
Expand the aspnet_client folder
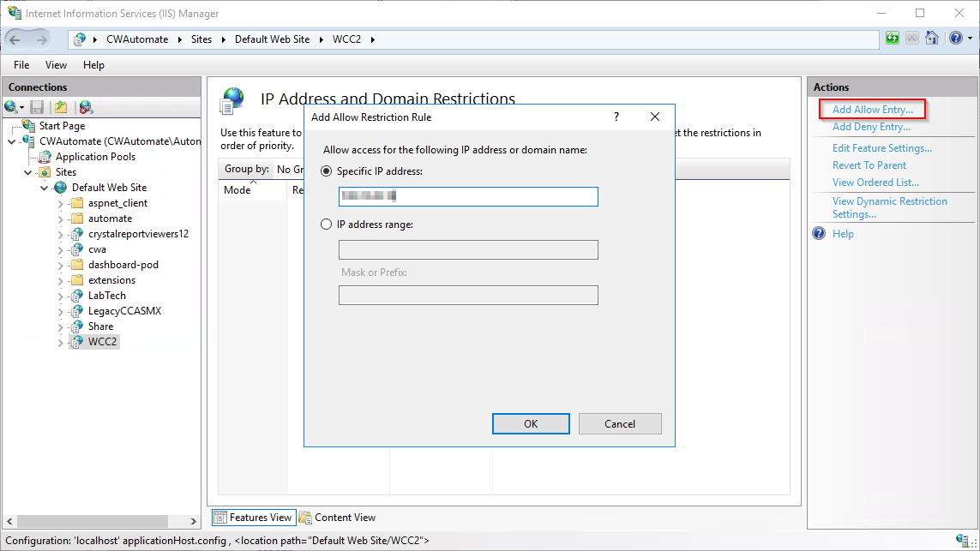(61, 204)
